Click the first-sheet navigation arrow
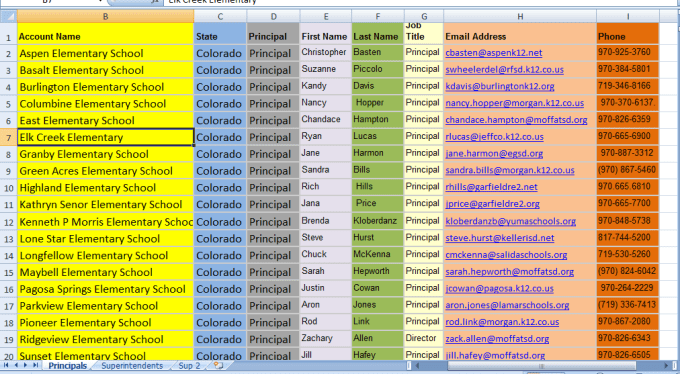 pyautogui.click(x=6, y=365)
